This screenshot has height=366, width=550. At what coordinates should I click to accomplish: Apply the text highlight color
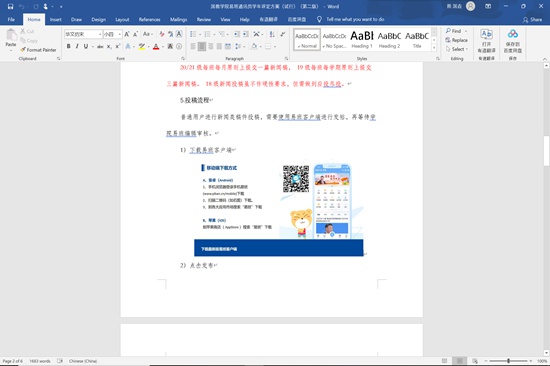pyautogui.click(x=142, y=46)
